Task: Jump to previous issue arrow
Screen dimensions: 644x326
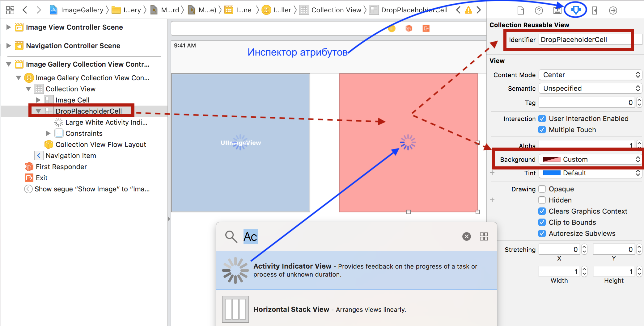Action: coord(459,10)
